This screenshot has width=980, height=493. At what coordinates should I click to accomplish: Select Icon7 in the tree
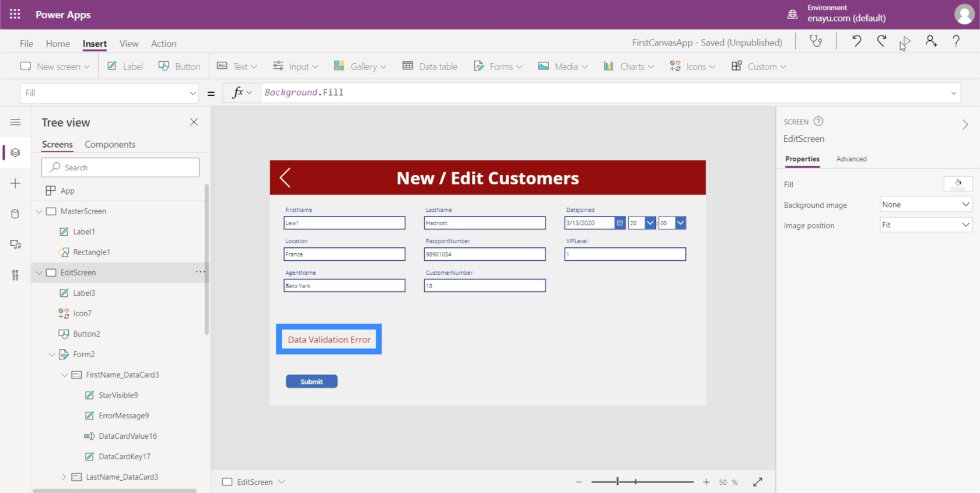pos(82,313)
